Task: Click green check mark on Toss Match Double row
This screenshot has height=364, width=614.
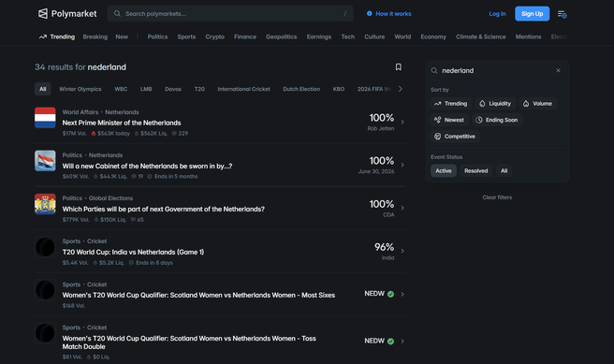Action: [x=390, y=342]
